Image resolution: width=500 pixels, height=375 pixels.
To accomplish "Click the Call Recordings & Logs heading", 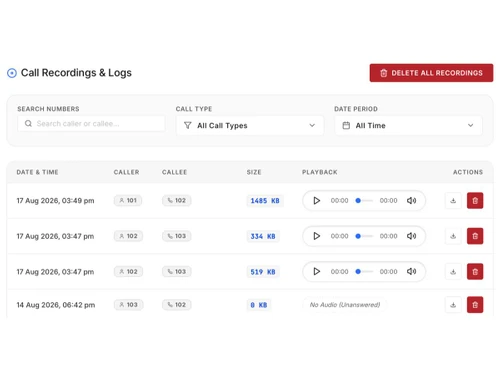I will click(x=76, y=73).
